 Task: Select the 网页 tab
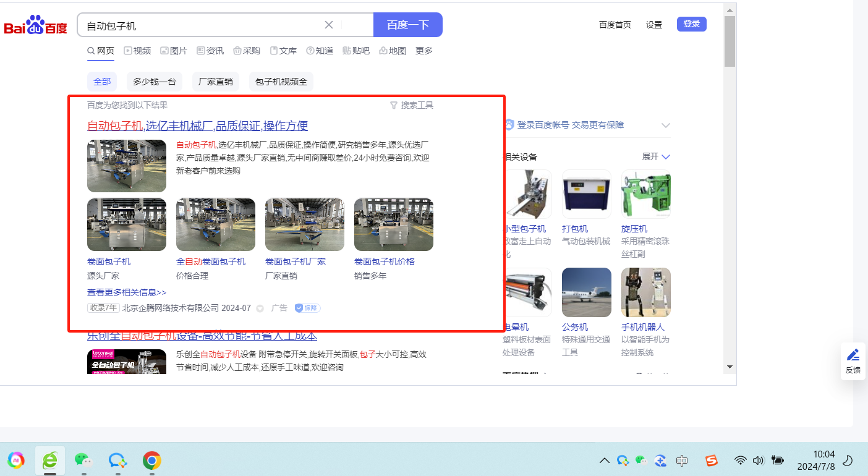click(101, 51)
